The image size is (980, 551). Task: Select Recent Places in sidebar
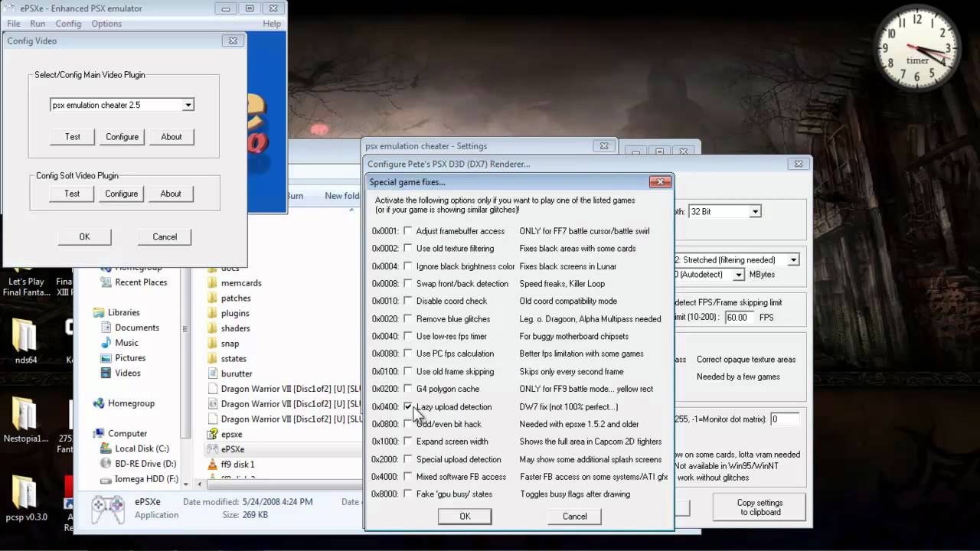[x=141, y=282]
